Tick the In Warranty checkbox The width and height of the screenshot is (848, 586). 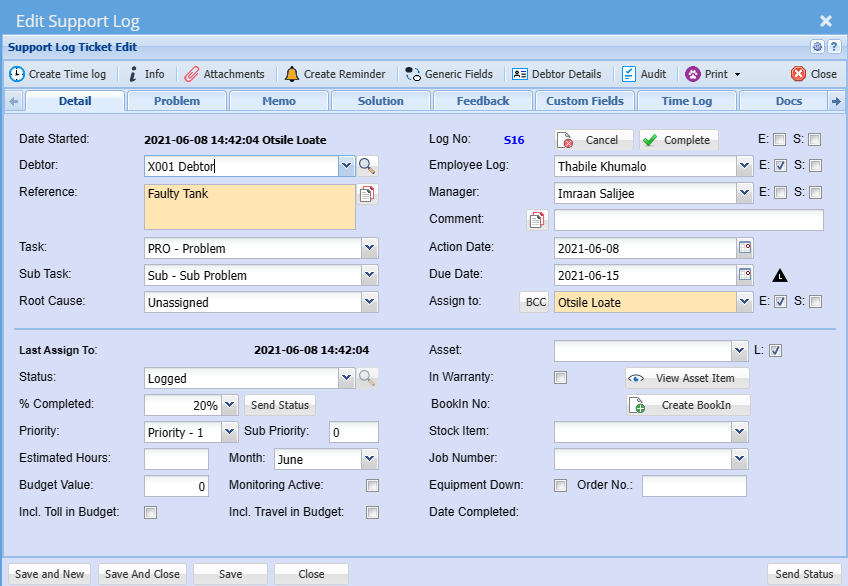coord(561,378)
